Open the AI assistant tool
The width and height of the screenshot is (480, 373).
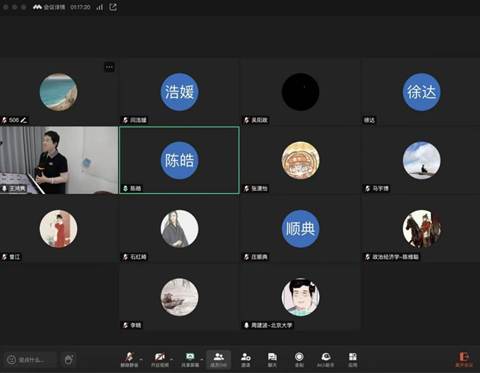pyautogui.click(x=326, y=359)
